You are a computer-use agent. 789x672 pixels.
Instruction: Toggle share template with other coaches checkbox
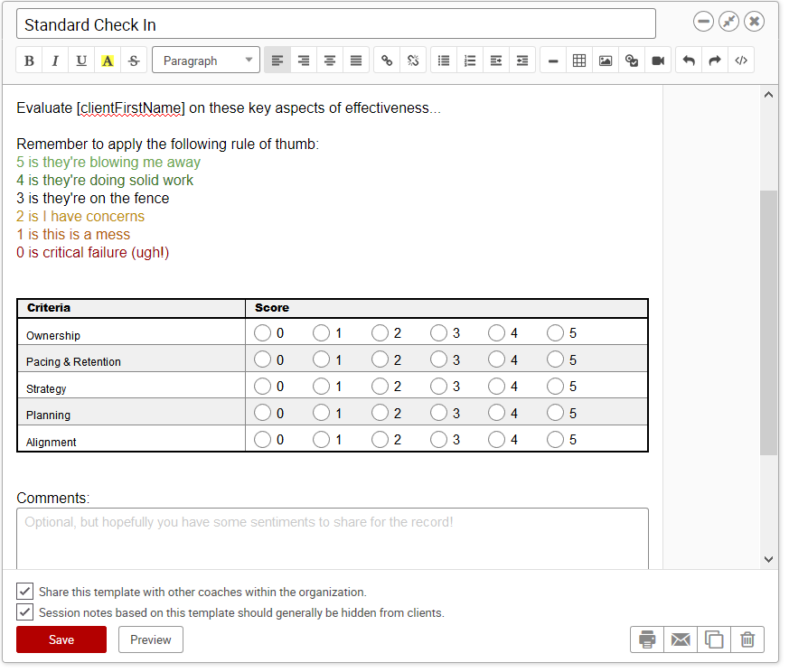(24, 592)
